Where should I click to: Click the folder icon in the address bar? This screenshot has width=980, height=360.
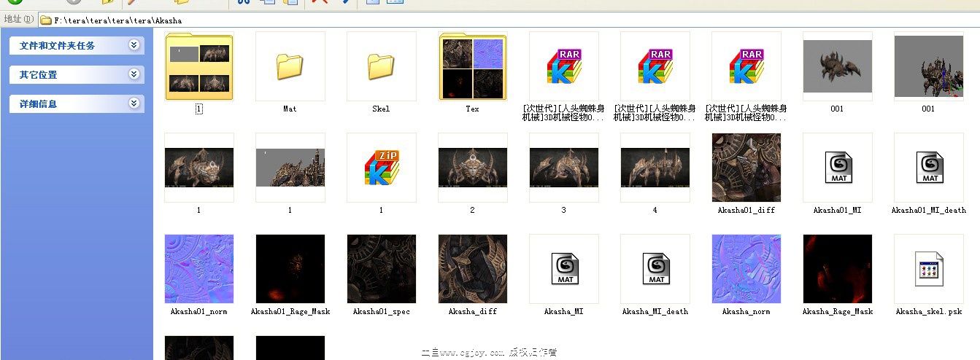pyautogui.click(x=46, y=20)
